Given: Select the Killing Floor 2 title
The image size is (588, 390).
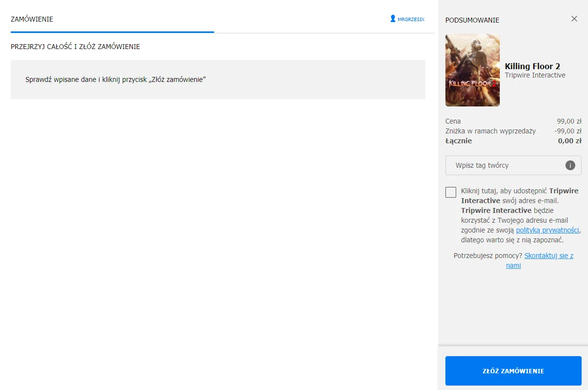Looking at the screenshot, I should (532, 66).
